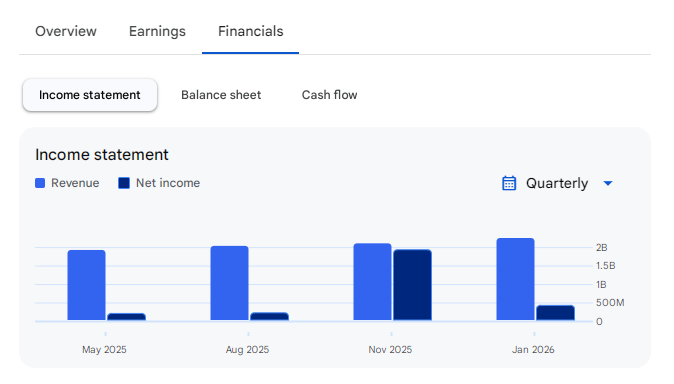Viewport: 674px width, 384px height.
Task: Select the Jan 2026 revenue bar
Action: click(x=515, y=279)
